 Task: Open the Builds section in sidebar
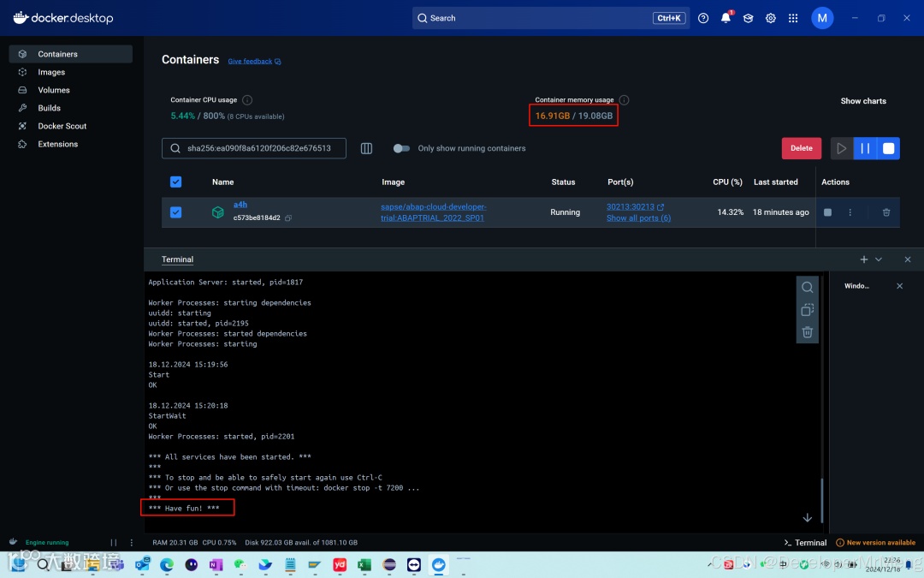click(71, 108)
